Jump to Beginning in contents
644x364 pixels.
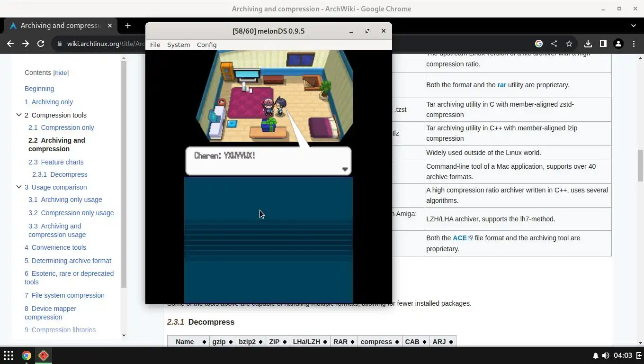(39, 89)
